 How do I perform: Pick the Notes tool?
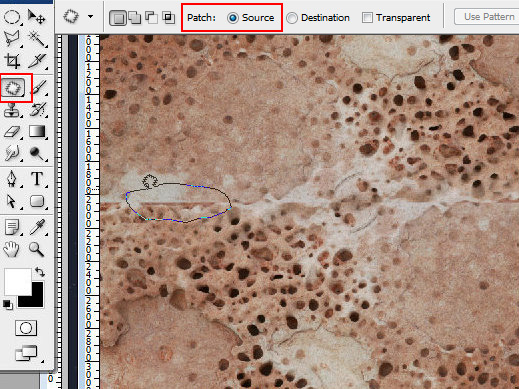click(12, 227)
